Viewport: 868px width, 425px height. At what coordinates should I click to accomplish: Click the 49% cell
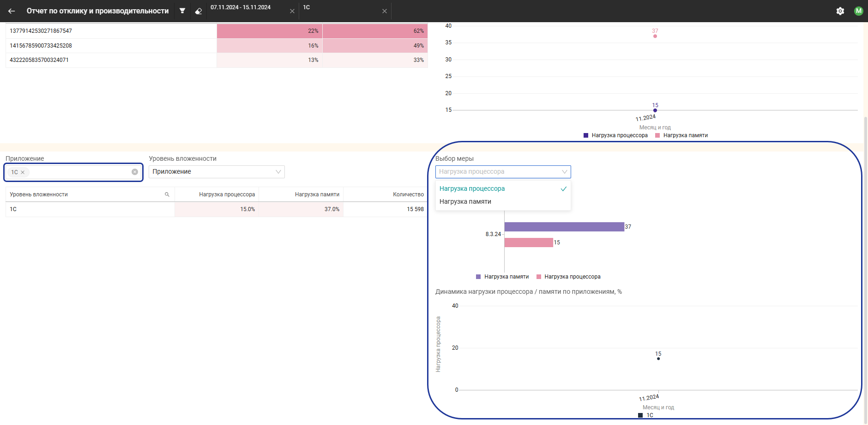[375, 46]
